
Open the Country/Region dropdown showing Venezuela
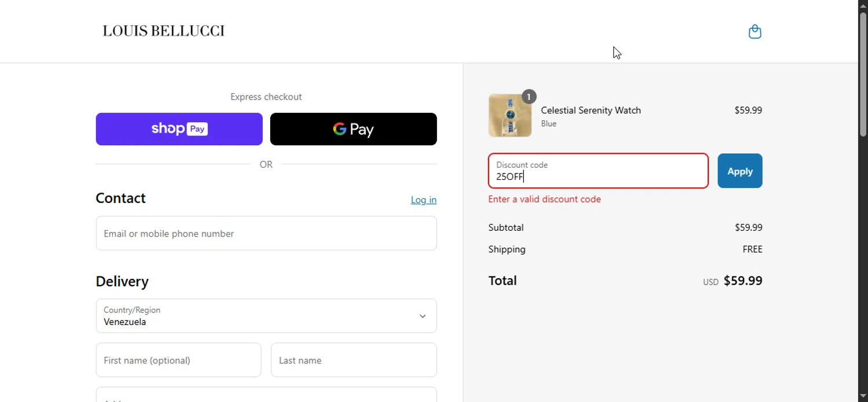[266, 316]
